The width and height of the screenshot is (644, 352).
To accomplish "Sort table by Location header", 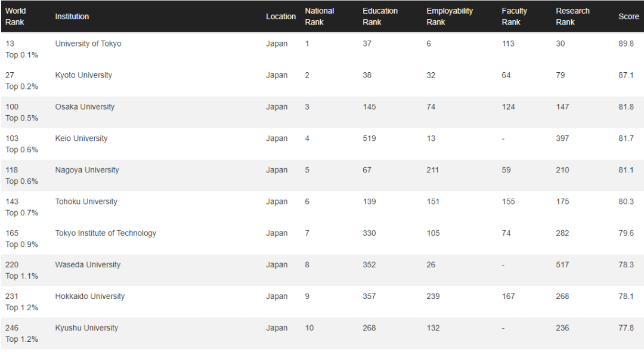I will tap(280, 17).
